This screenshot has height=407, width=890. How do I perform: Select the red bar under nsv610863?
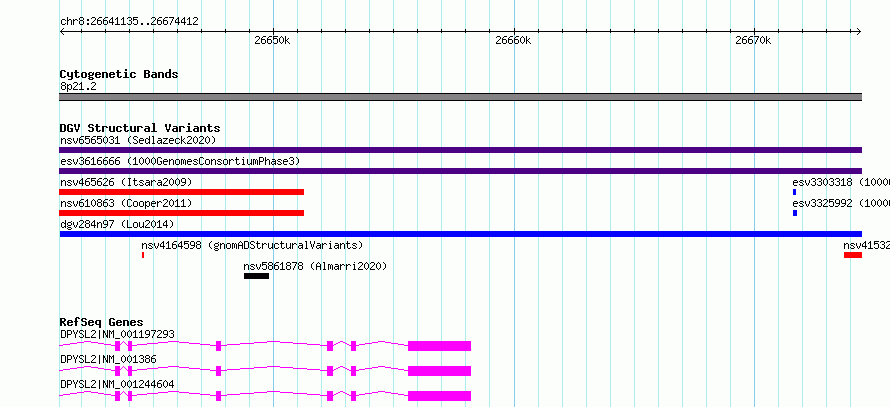[x=182, y=213]
